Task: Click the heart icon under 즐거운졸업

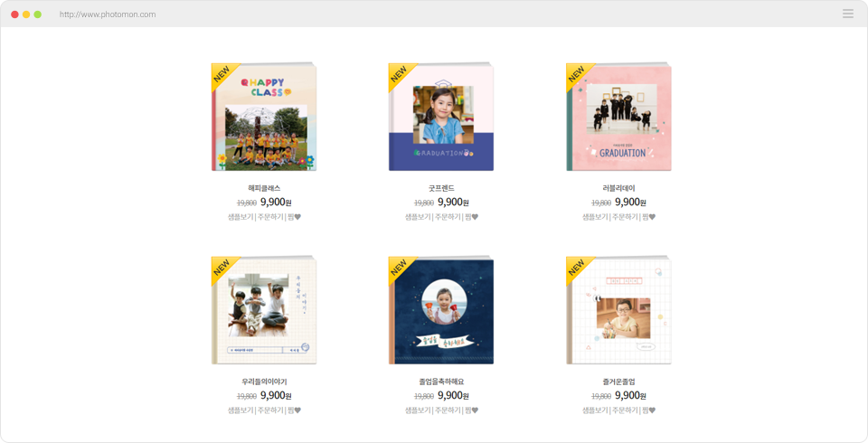Action: 652,410
